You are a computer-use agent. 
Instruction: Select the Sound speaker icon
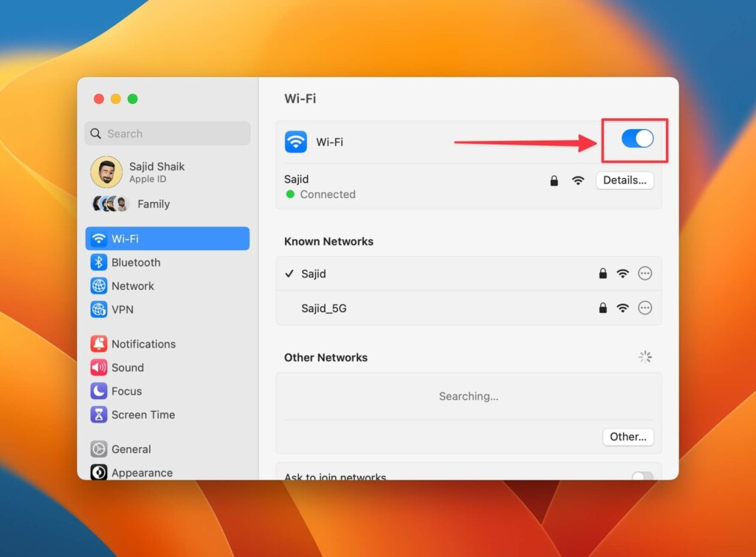[x=99, y=367]
